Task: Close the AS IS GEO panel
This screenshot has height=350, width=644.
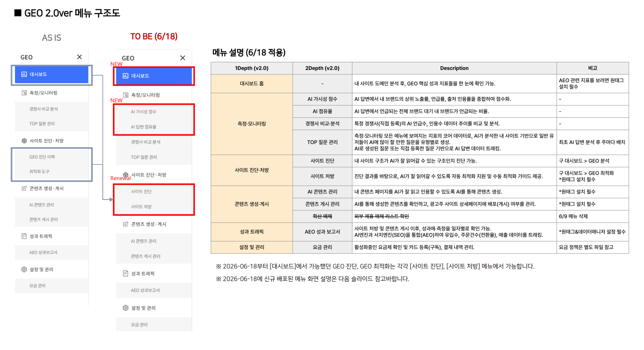Action: tap(79, 57)
